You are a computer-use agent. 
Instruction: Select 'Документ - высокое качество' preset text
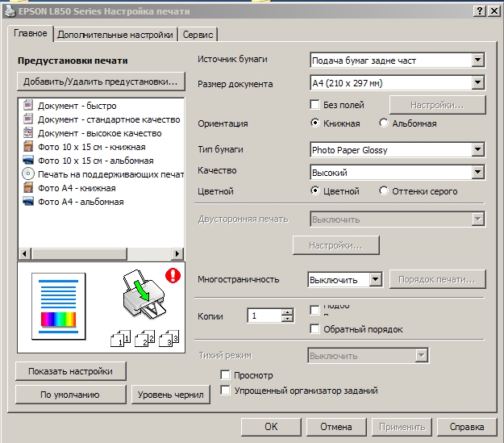click(100, 133)
